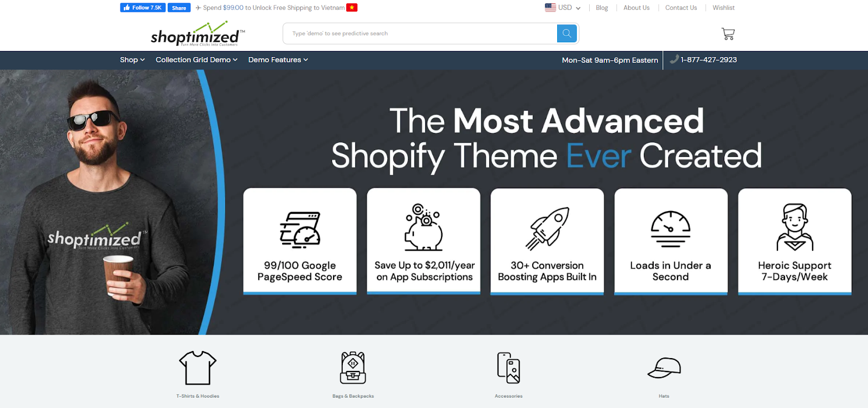Click the rocket conversion apps icon
Viewport: 868px width, 408px height.
547,228
